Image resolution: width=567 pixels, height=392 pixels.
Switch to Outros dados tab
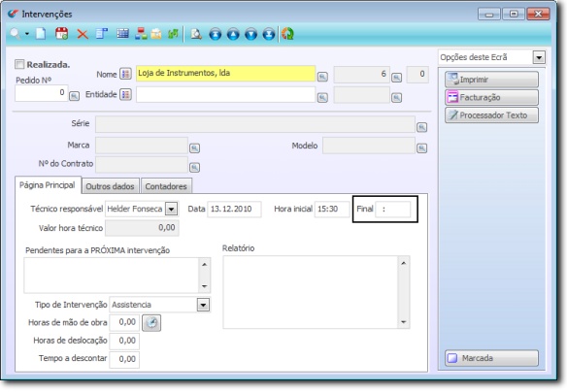(110, 186)
